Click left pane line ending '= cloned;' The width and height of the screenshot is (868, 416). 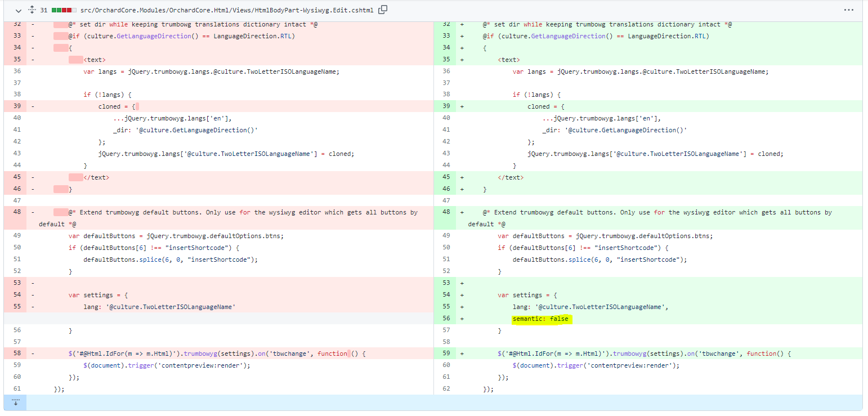coord(226,154)
